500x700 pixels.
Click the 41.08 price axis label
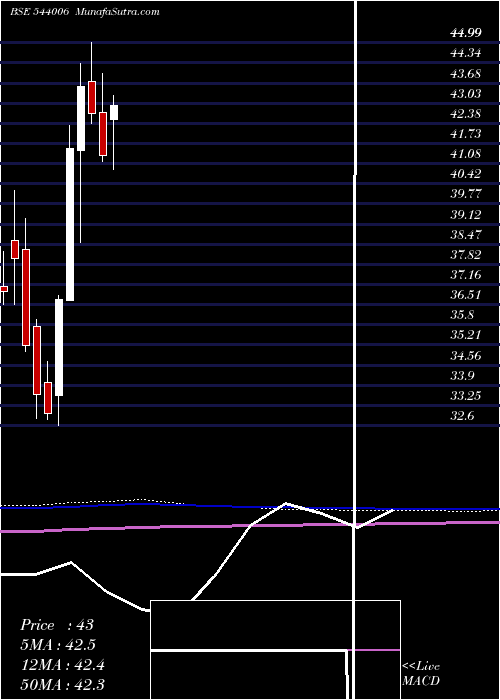[x=466, y=154]
